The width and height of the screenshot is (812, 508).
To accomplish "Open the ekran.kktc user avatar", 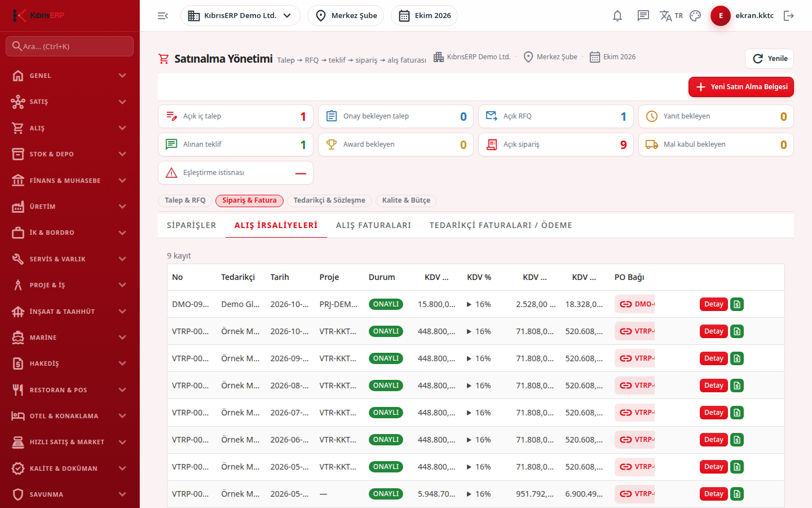I will pos(721,16).
